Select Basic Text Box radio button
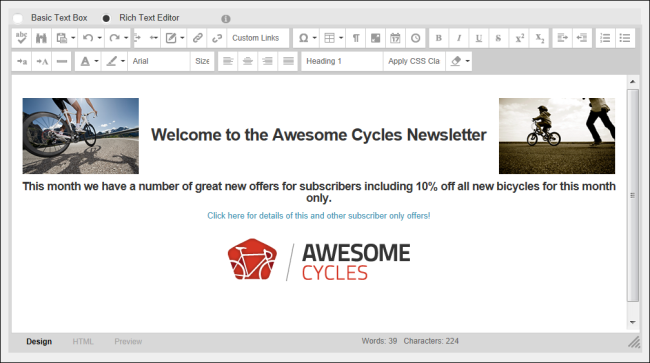The width and height of the screenshot is (650, 363). coord(18,18)
